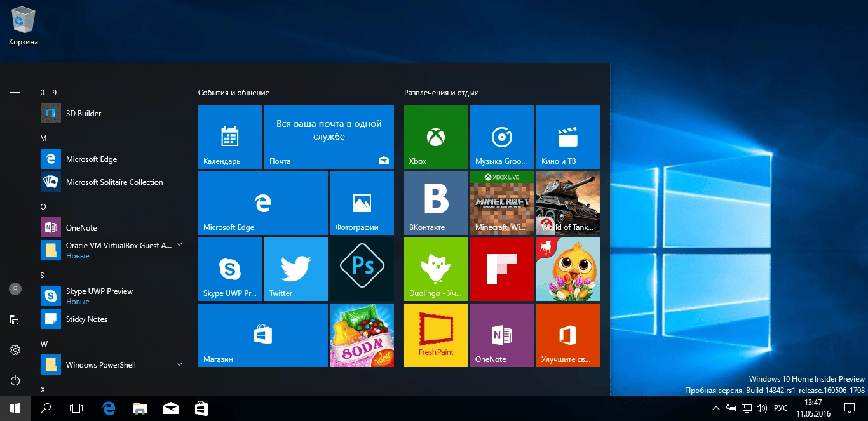
Task: Open the Twitter tile
Action: tap(296, 269)
